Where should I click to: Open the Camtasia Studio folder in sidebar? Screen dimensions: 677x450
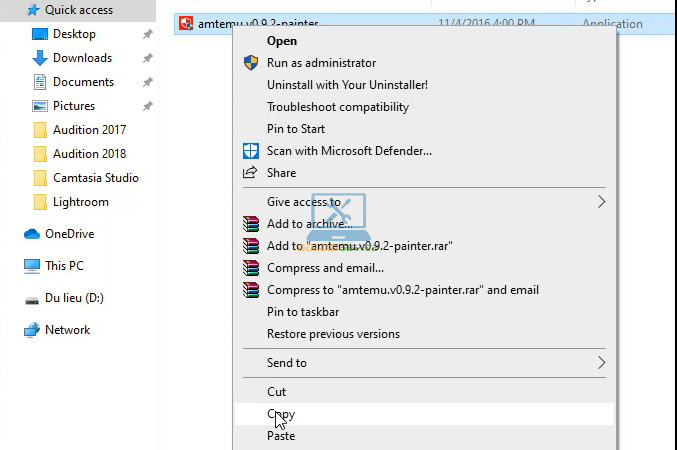95,178
